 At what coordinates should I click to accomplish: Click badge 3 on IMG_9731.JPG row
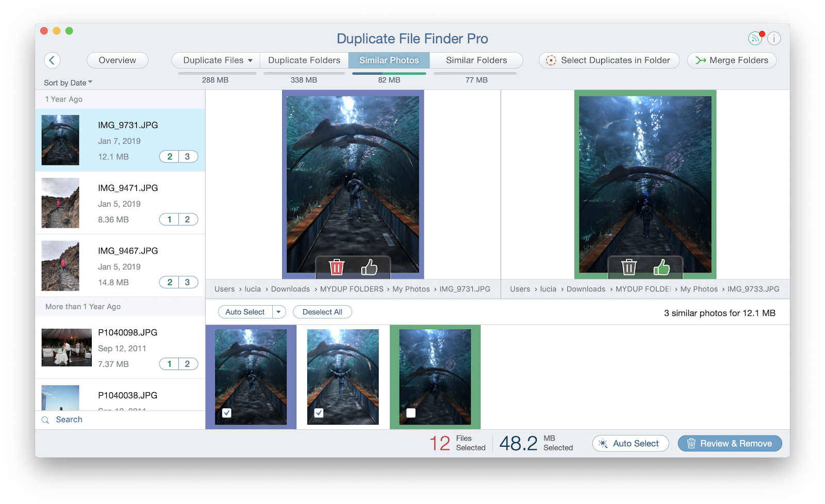click(x=188, y=157)
